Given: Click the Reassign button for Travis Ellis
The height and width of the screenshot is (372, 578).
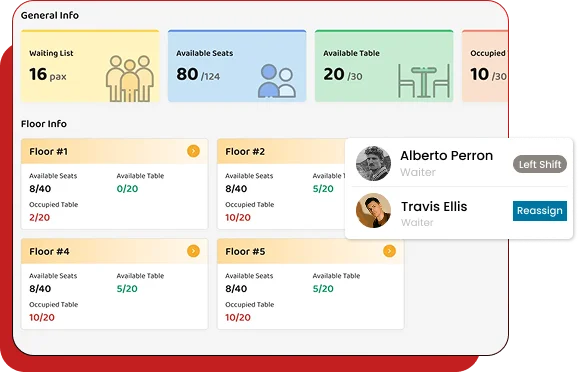Looking at the screenshot, I should 540,211.
